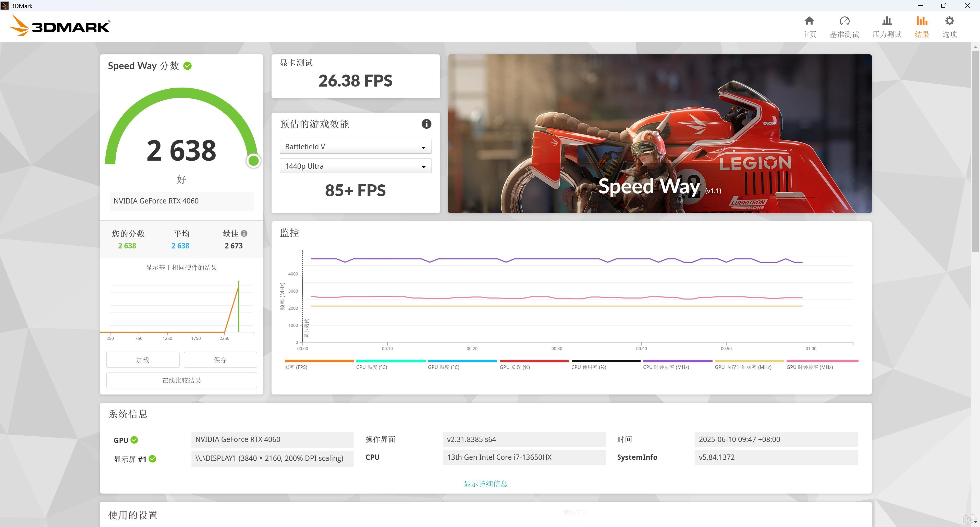Click the Speed Way benchmark preview image
The image size is (980, 527).
point(659,134)
